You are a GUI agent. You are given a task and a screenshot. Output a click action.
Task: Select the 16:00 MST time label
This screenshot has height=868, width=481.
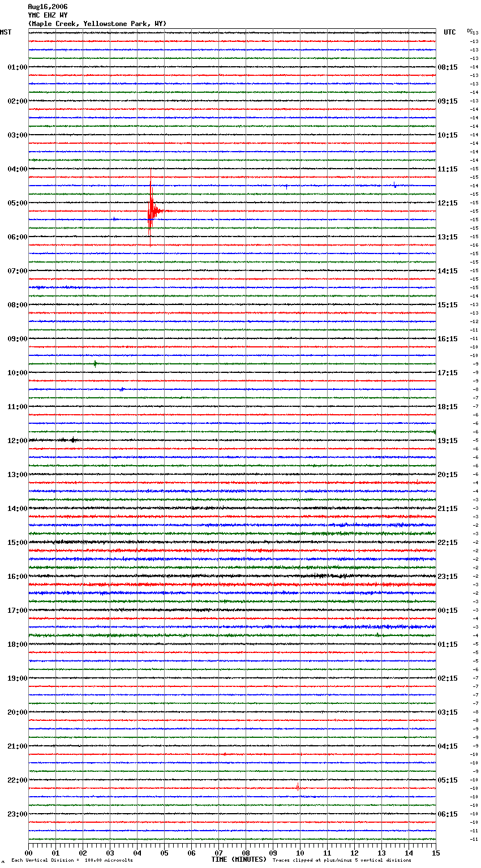coord(18,577)
